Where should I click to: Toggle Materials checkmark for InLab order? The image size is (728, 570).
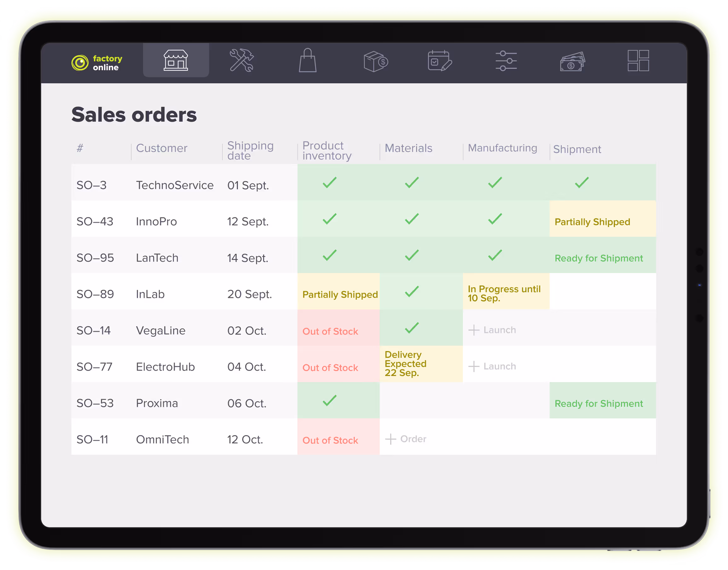tap(411, 292)
